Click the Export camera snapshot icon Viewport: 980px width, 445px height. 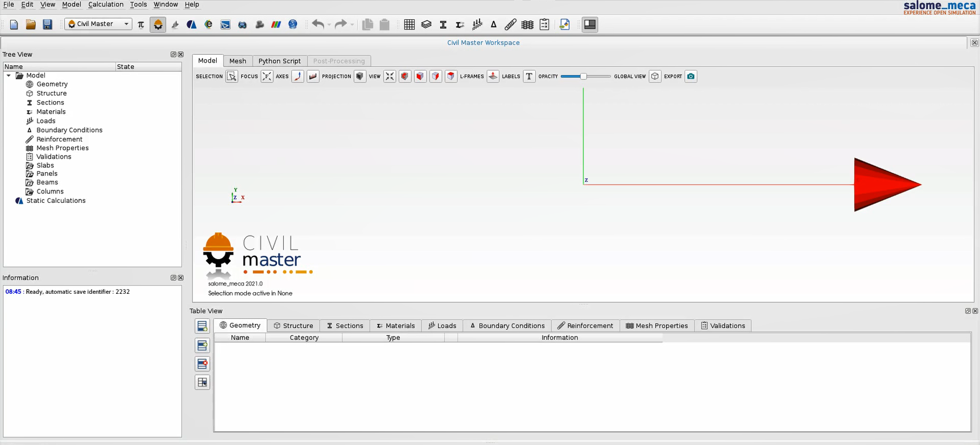tap(690, 76)
